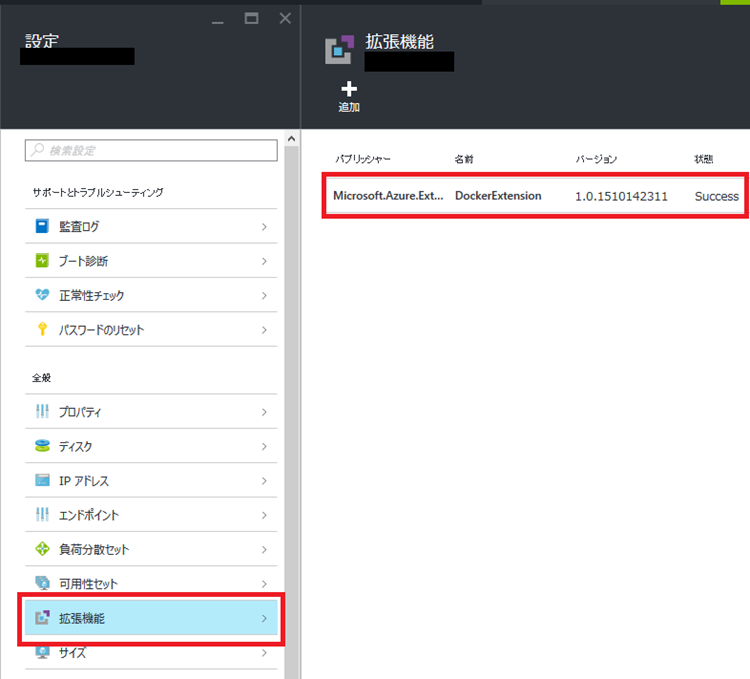
Task: Open IP アドレス label
Action: point(84,481)
